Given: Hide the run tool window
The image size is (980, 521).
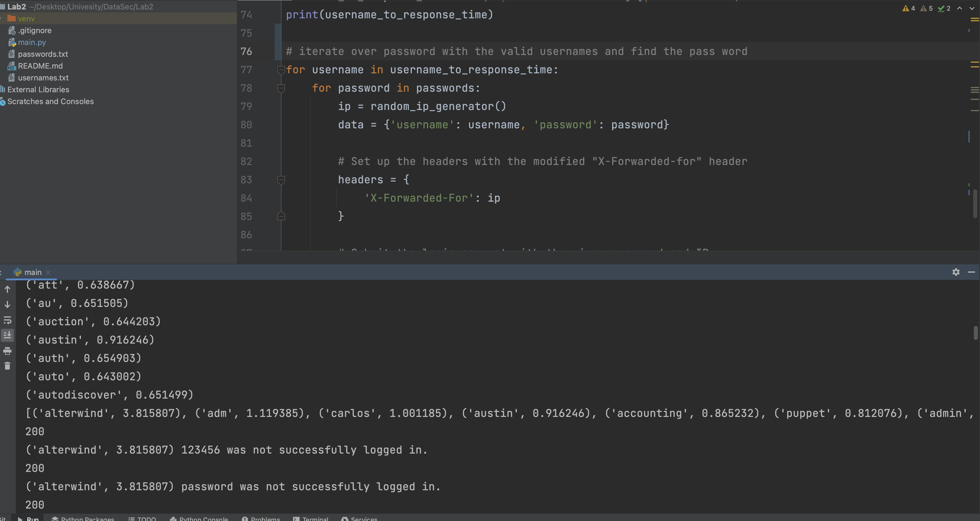Looking at the screenshot, I should 971,272.
